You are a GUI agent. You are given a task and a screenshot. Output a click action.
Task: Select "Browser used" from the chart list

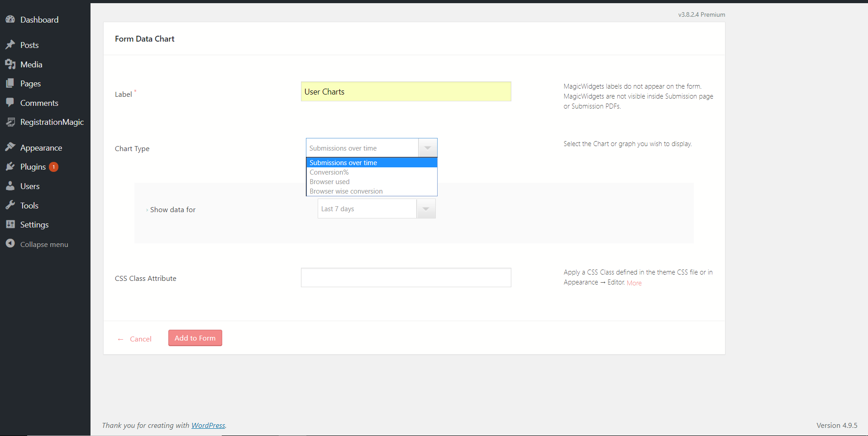pyautogui.click(x=329, y=181)
